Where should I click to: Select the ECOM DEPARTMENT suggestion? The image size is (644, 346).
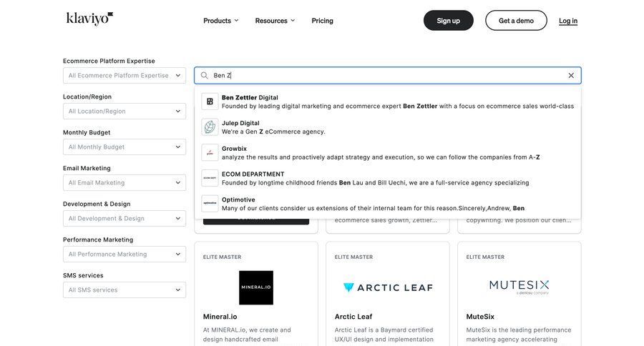pyautogui.click(x=388, y=178)
